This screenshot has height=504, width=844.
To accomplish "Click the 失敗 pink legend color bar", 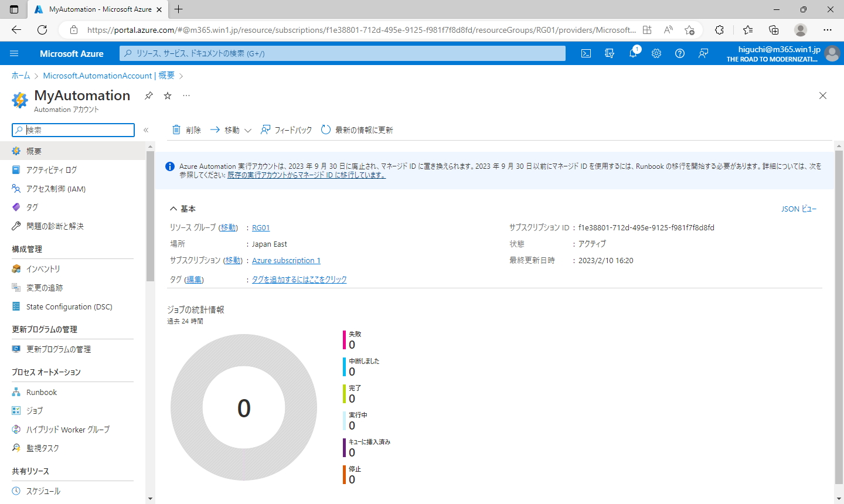I will click(x=345, y=340).
